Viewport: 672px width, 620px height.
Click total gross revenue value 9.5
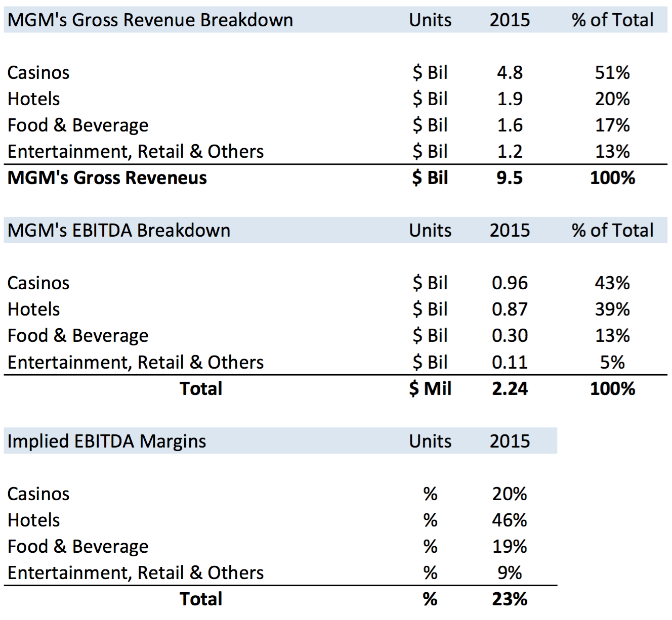pyautogui.click(x=510, y=178)
